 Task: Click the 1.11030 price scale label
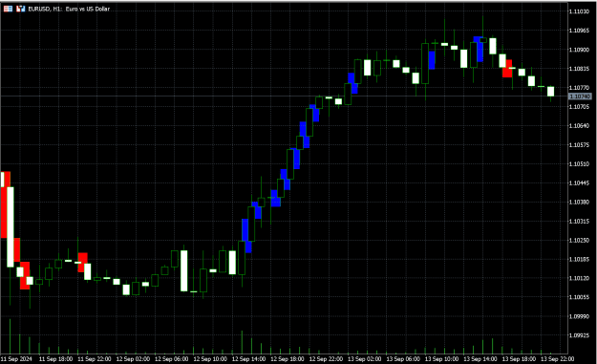click(579, 11)
